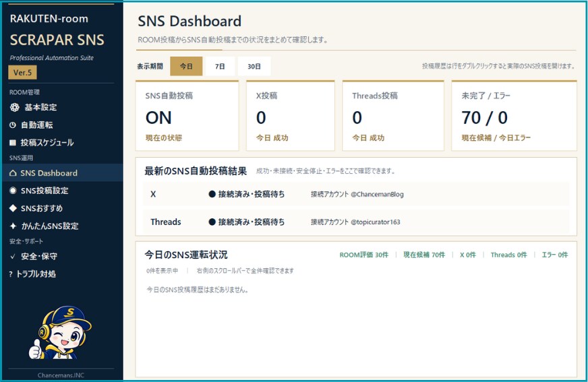This screenshot has height=382, width=588.
Task: Click the question mark icon beside トラブル対処
Action: 11,274
